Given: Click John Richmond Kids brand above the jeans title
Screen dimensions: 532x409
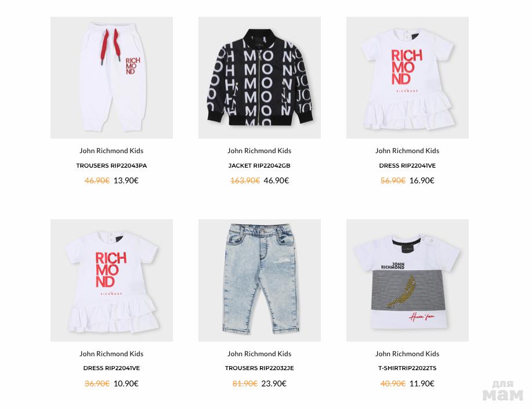Looking at the screenshot, I should [x=259, y=354].
